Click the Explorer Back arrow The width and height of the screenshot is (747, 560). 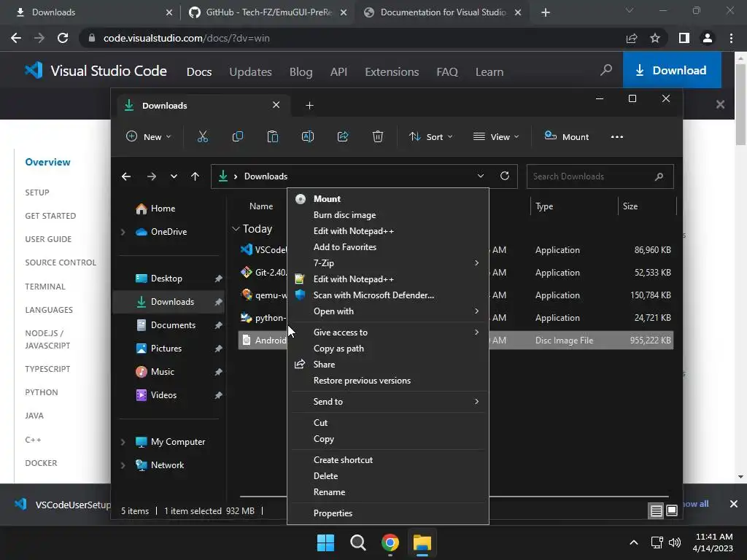(x=126, y=176)
